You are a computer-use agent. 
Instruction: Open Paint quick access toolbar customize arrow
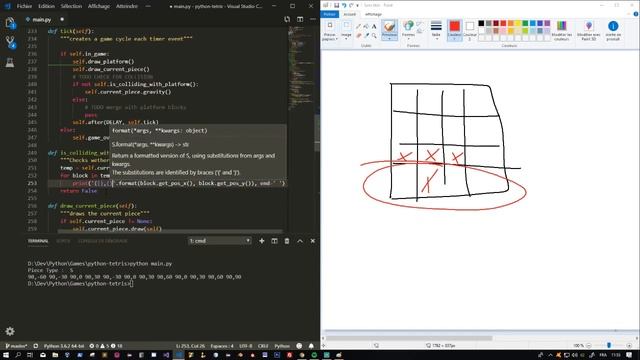pos(358,5)
